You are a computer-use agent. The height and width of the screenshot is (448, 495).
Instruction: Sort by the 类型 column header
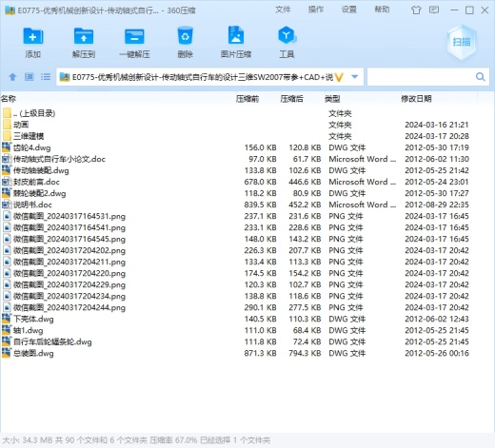tap(332, 99)
